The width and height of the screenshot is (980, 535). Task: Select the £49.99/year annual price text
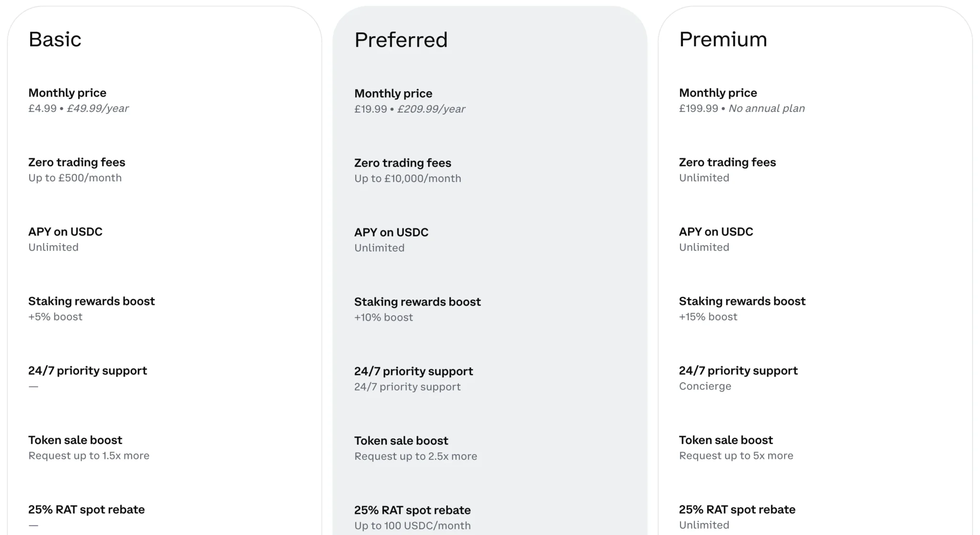98,109
